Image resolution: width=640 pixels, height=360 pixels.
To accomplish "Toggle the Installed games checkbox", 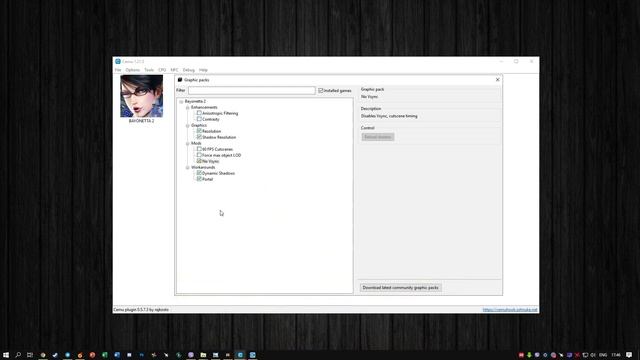I will coord(321,91).
